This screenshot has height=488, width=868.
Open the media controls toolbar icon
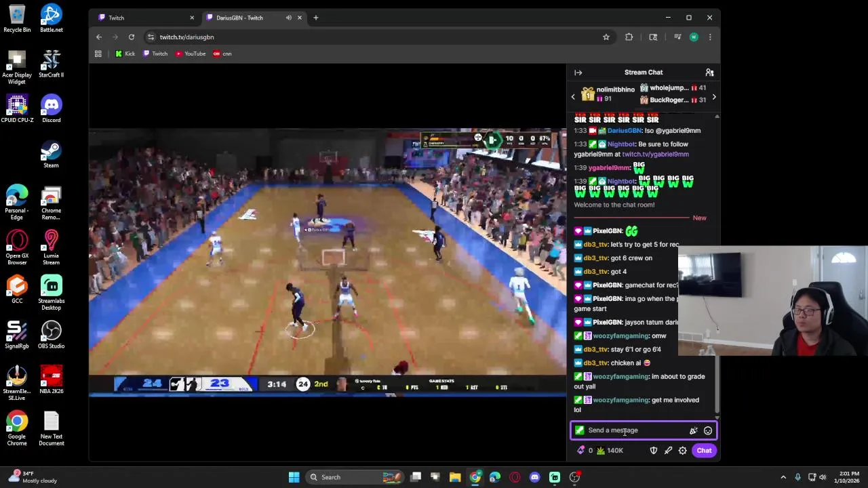677,37
